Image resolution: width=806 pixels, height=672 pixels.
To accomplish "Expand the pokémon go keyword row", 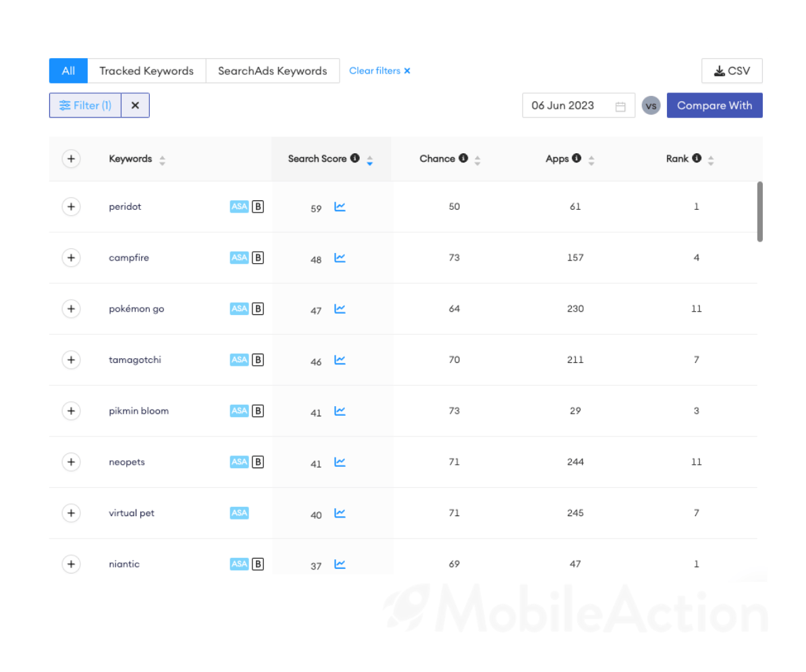I will click(71, 309).
